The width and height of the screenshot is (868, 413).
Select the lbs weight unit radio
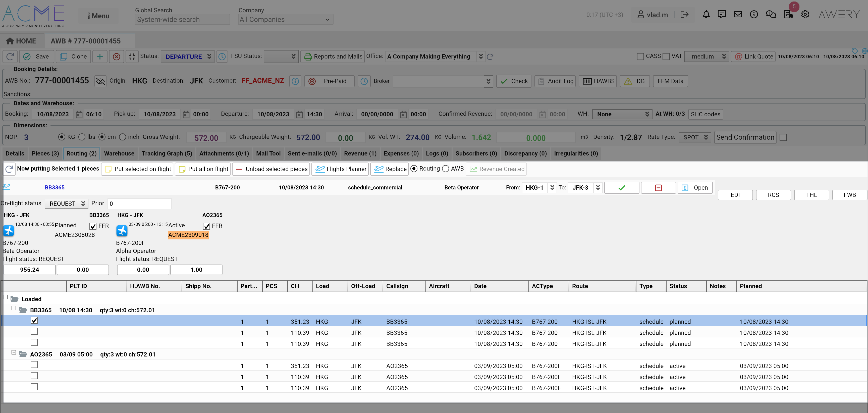pyautogui.click(x=82, y=137)
